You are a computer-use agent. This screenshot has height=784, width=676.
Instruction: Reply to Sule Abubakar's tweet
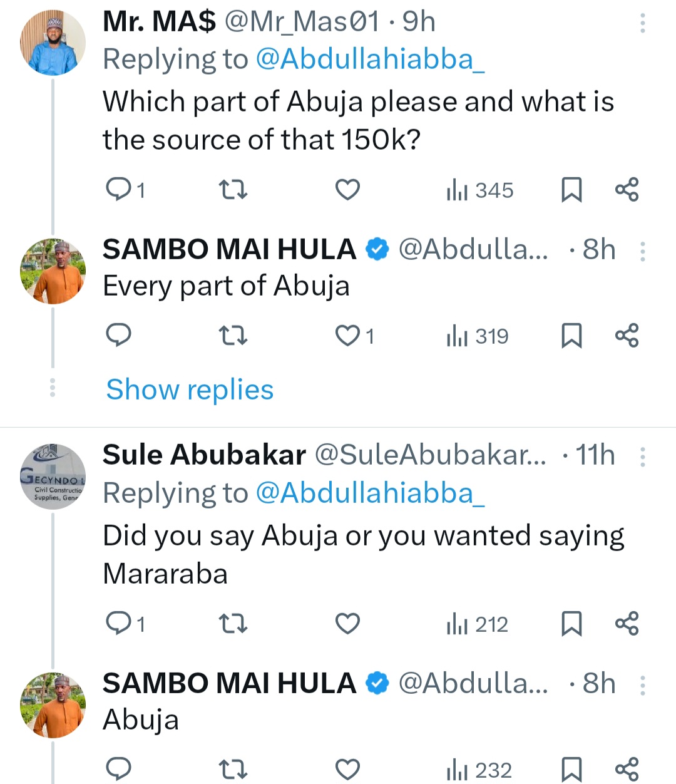[118, 624]
